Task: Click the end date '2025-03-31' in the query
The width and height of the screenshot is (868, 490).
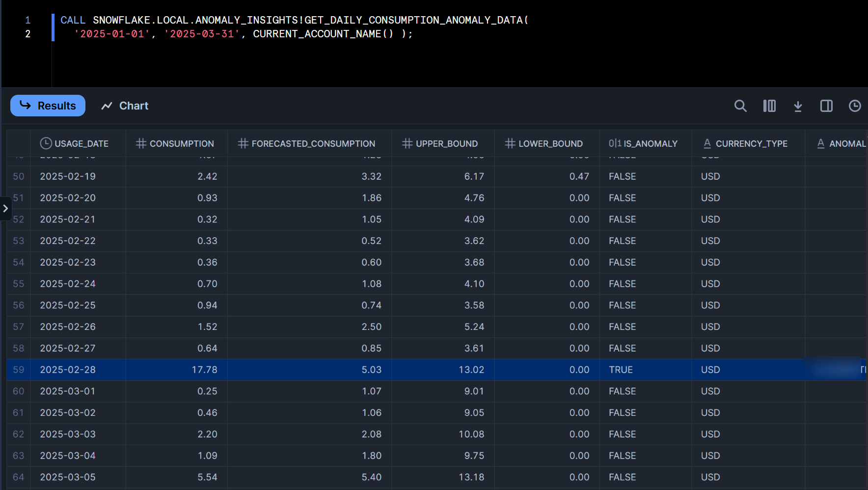Action: (202, 34)
